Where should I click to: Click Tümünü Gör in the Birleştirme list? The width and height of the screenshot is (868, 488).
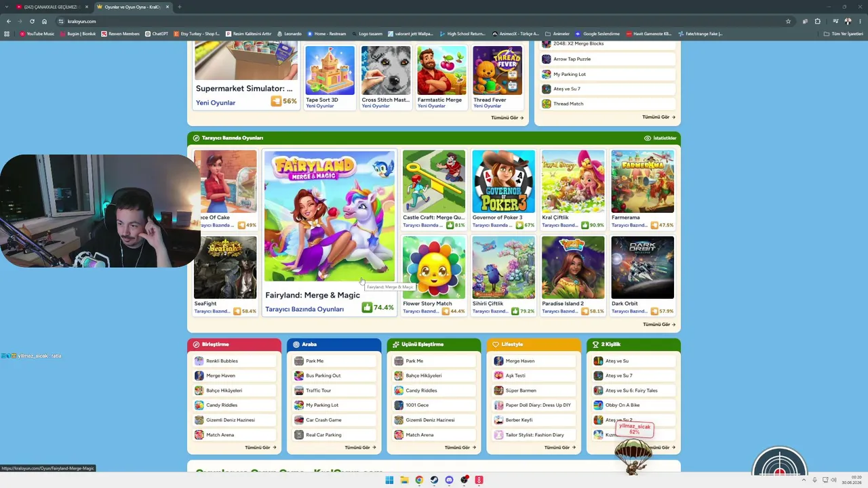tap(260, 447)
